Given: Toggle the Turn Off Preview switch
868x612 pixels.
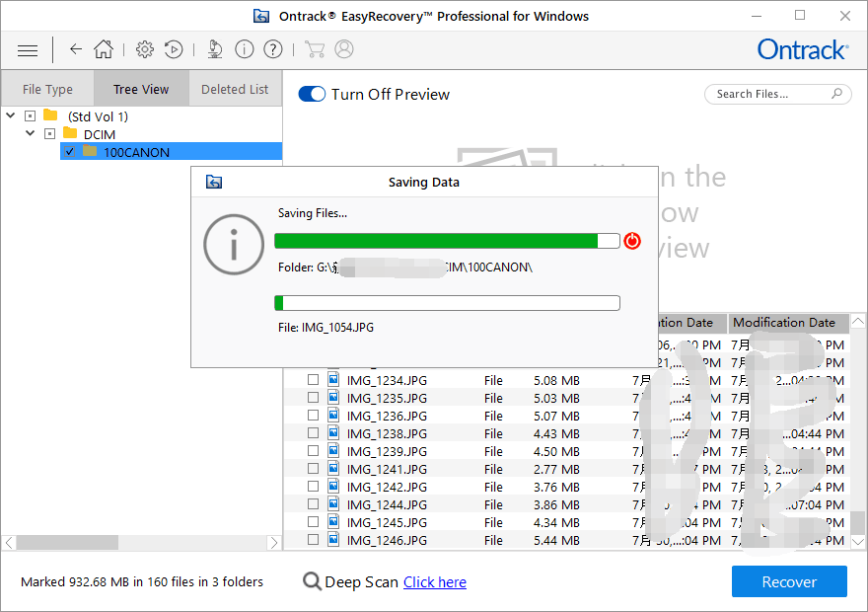Looking at the screenshot, I should (x=312, y=94).
